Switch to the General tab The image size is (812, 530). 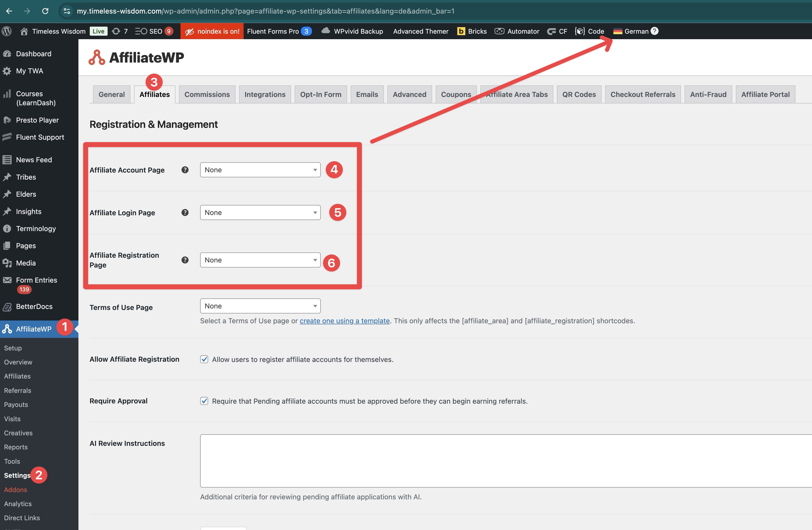(112, 94)
